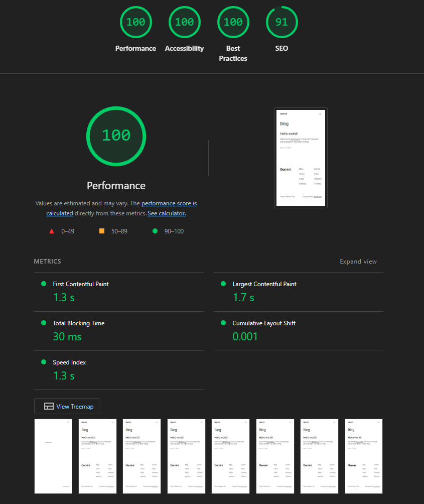Viewport: 424px width, 504px height.
Task: Select the SEO gauge showing 91
Action: click(281, 23)
